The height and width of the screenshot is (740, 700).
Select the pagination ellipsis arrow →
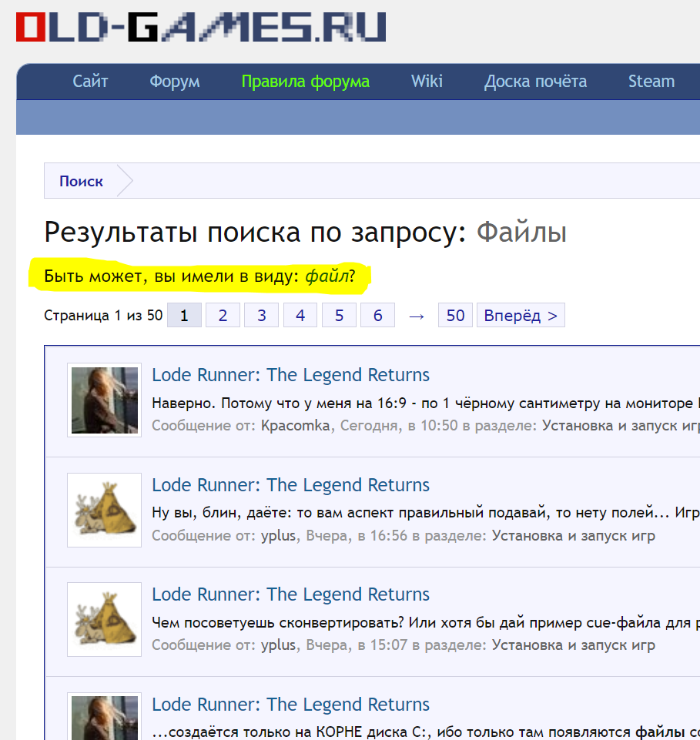click(x=417, y=316)
